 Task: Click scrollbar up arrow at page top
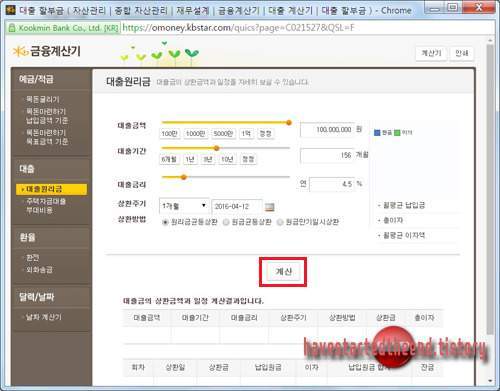[490, 41]
